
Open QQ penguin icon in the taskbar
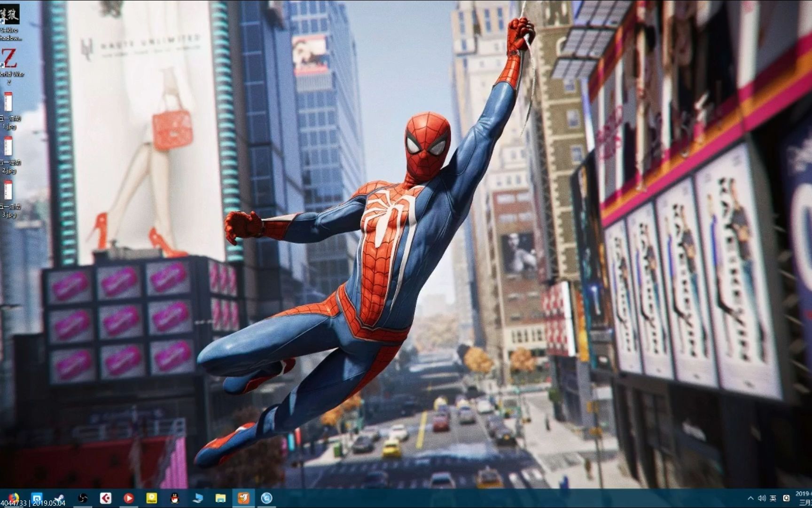[174, 498]
